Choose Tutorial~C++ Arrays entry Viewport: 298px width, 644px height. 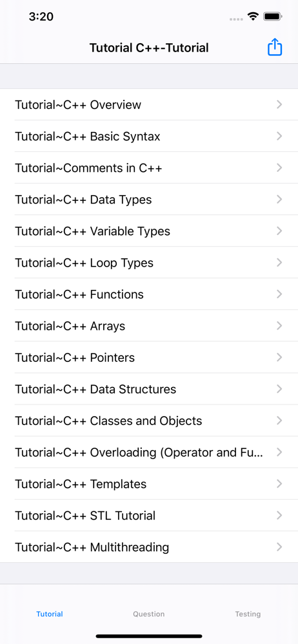pos(149,326)
